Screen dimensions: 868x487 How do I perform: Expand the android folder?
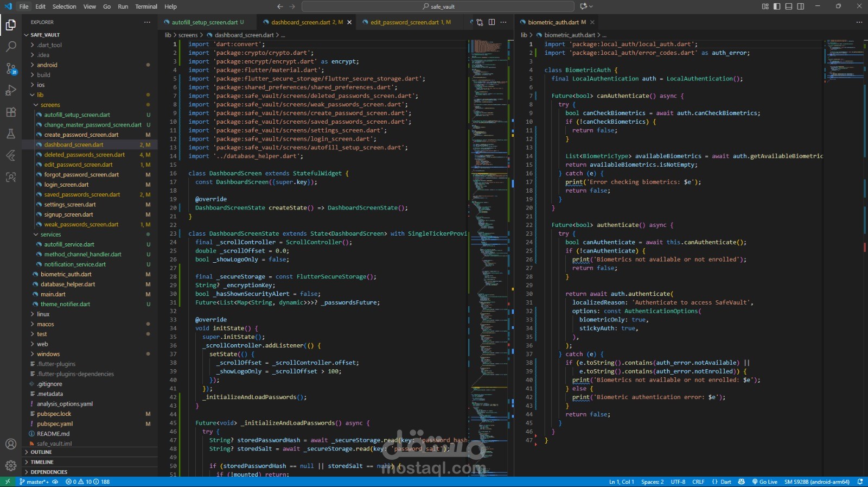47,65
